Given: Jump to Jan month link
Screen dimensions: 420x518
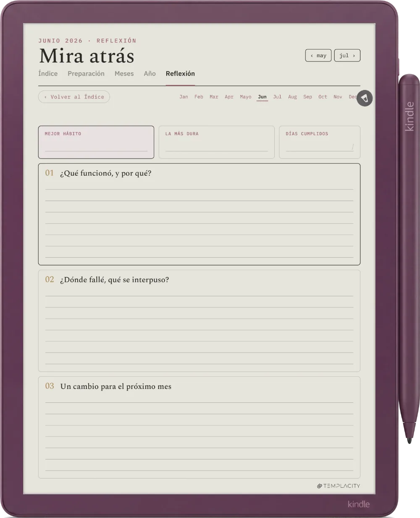Looking at the screenshot, I should coord(184,97).
